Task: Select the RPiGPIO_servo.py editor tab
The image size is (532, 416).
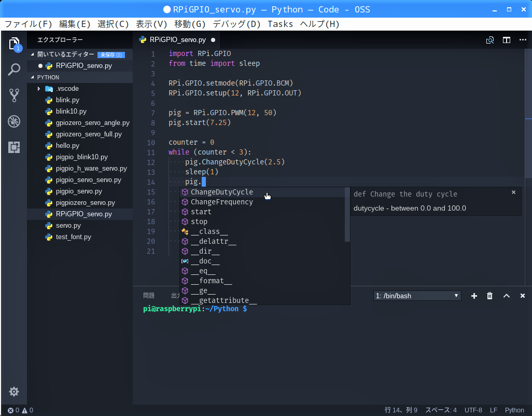Action: coord(176,40)
